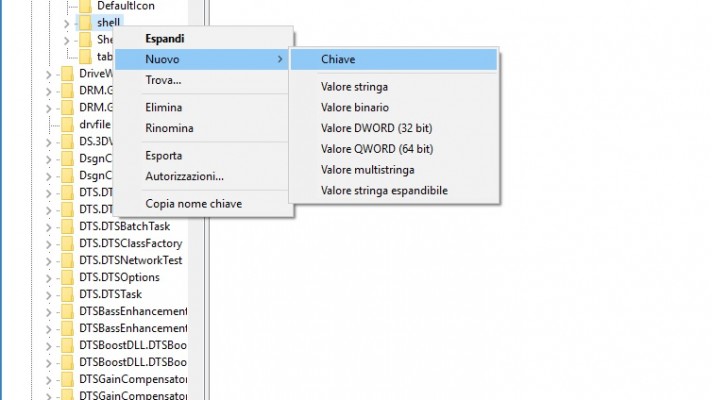Image resolution: width=712 pixels, height=400 pixels.
Task: Expand the DTS.DTSOptions chevron
Action: [49, 278]
